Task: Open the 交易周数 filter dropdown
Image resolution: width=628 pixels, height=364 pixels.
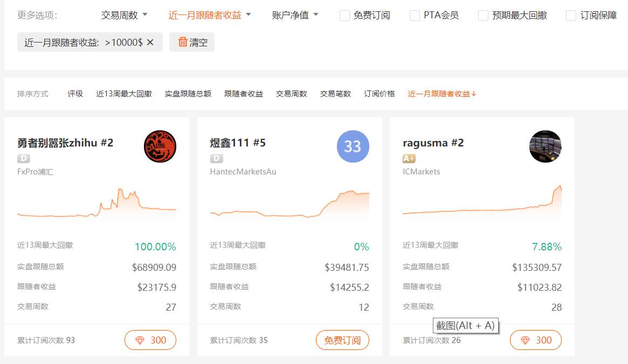Action: (124, 15)
